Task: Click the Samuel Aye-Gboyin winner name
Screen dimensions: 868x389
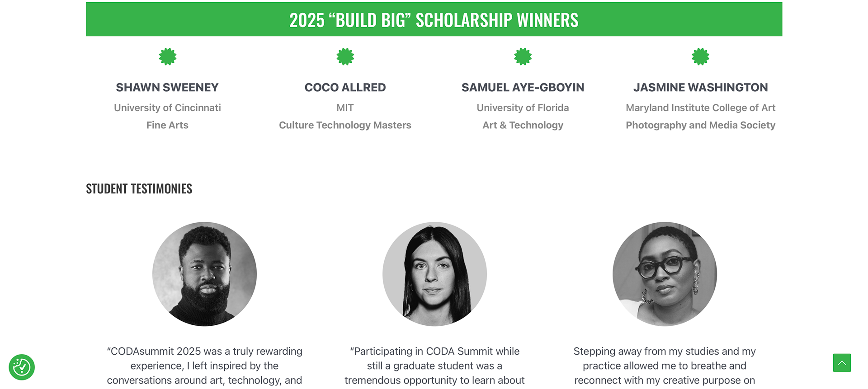Action: pos(523,88)
